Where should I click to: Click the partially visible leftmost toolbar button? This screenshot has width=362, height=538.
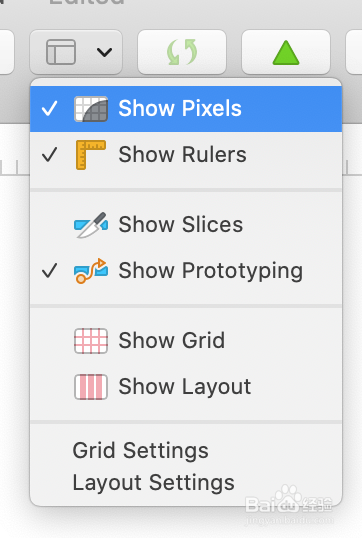6,52
